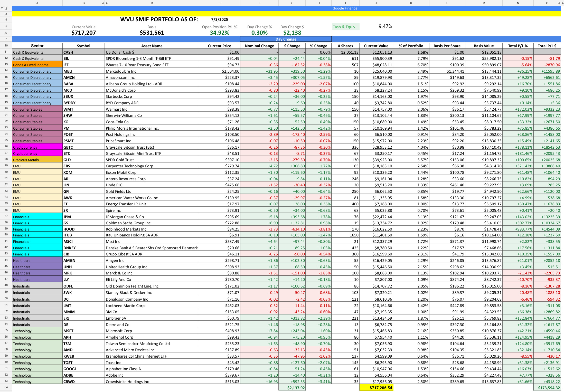Select HOOD total P/L +983.77% cell
This screenshot has width=564, height=392.
pos(518,229)
